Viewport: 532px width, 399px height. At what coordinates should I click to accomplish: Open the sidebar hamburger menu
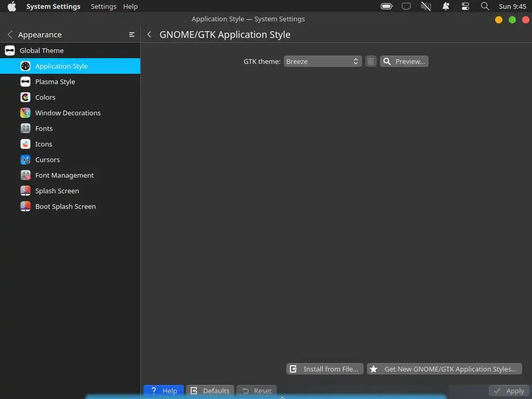pyautogui.click(x=131, y=35)
